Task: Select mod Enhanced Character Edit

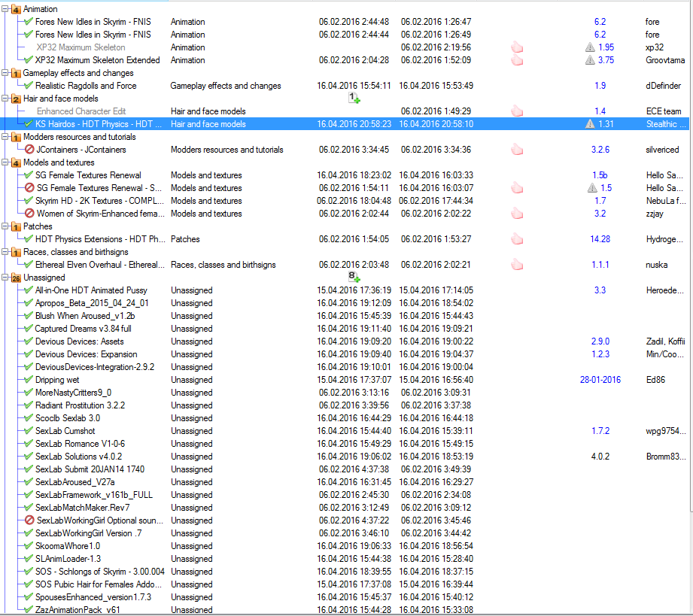Action: 81,111
